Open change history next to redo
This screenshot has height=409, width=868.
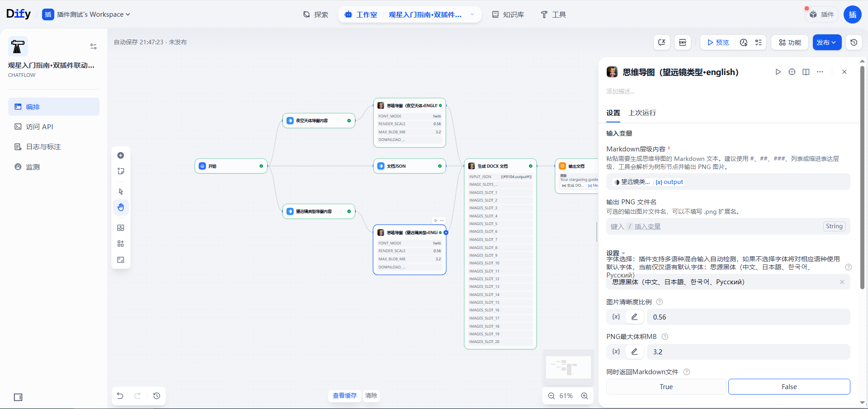click(x=157, y=396)
